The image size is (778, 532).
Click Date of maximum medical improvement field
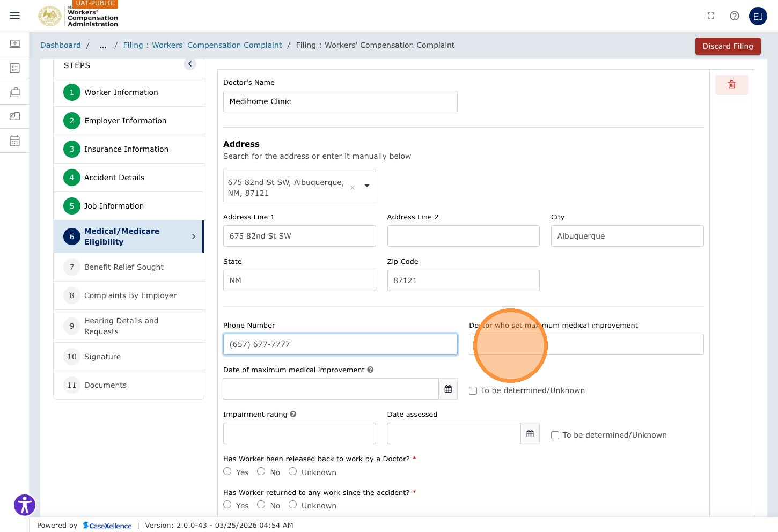331,389
